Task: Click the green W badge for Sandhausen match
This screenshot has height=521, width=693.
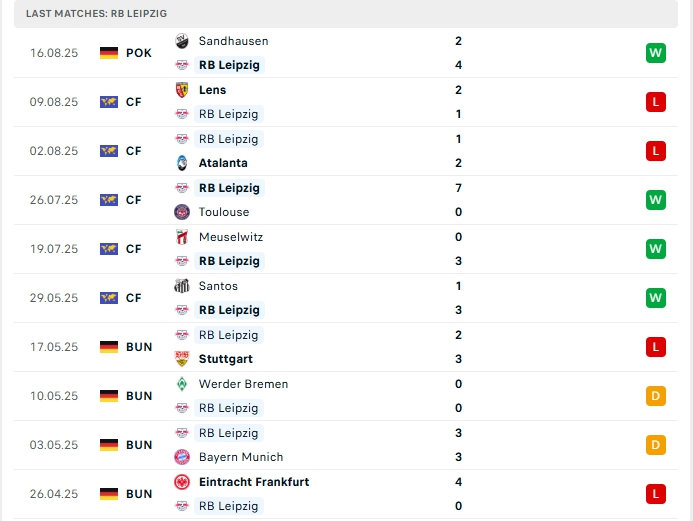Action: click(x=656, y=53)
